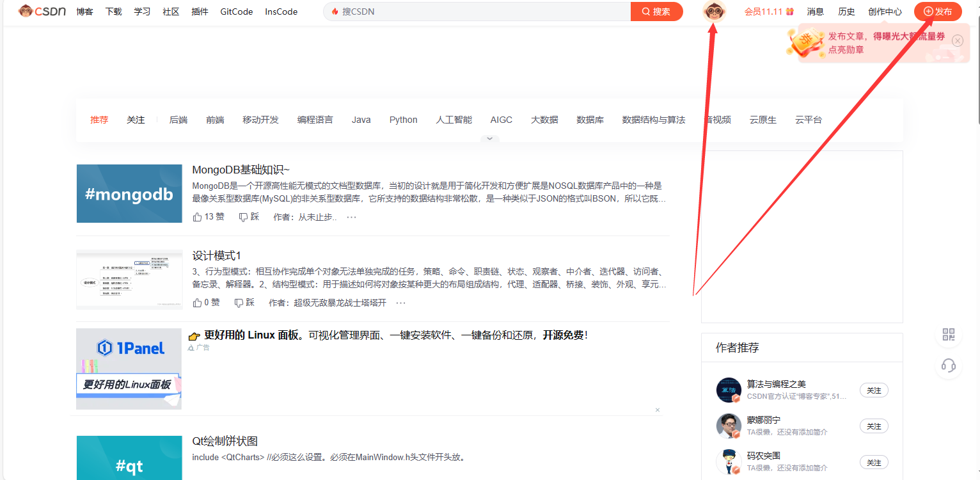Follow author 蒙娜丽宁
The image size is (980, 480).
point(874,426)
